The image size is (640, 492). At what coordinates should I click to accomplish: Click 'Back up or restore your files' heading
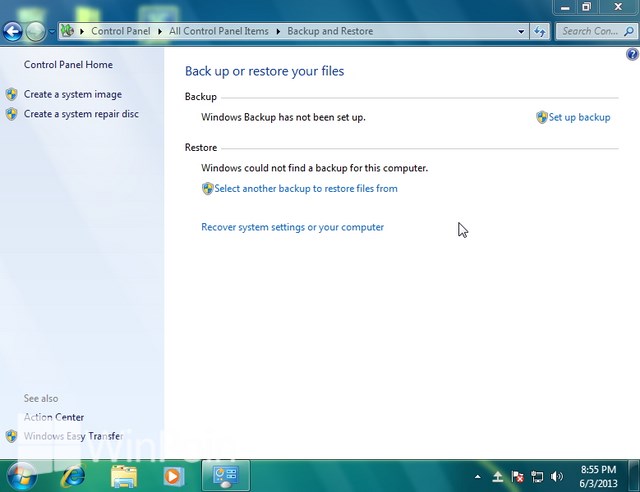(x=264, y=71)
